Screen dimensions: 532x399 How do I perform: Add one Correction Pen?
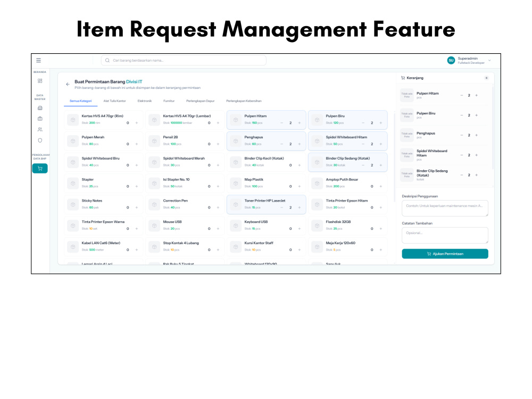[218, 207]
